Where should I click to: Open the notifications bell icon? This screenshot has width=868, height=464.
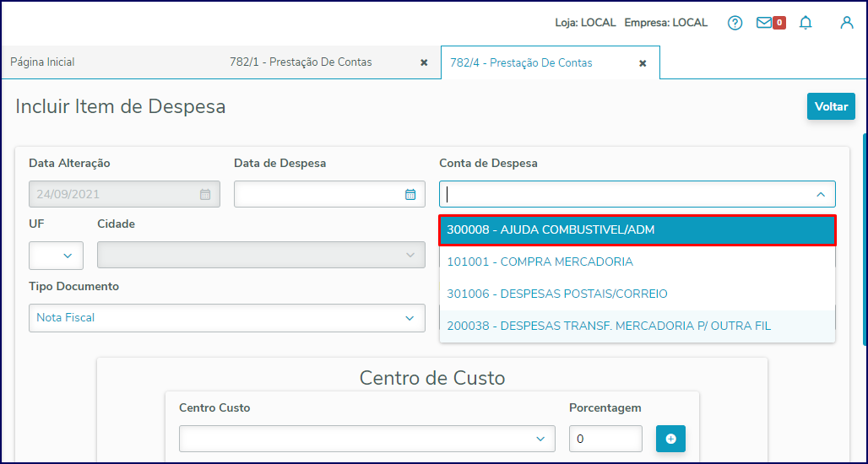click(806, 23)
